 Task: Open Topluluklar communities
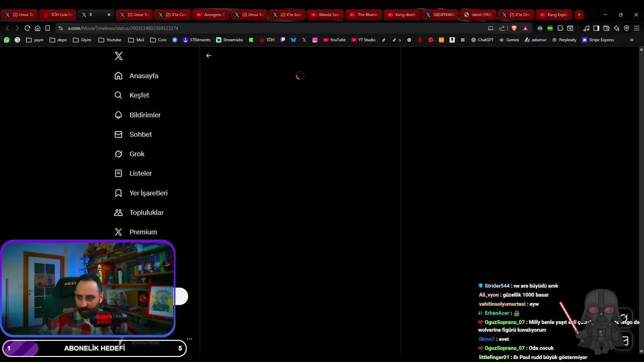coord(139,213)
